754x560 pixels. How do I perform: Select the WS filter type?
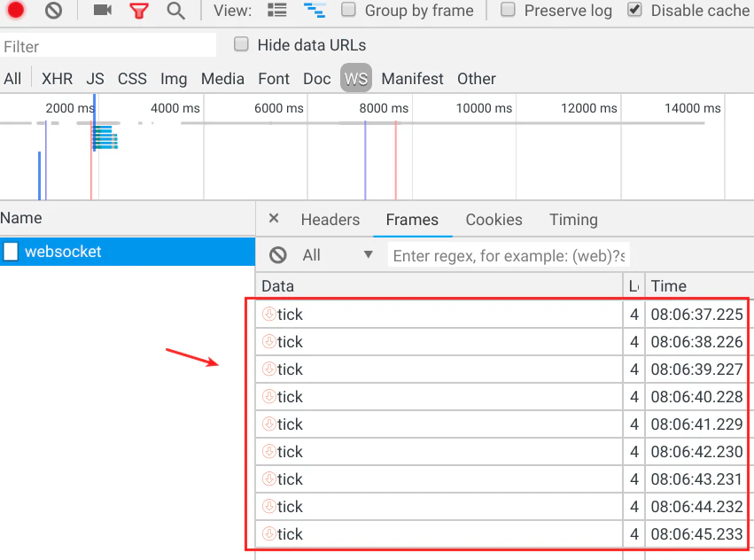[356, 78]
